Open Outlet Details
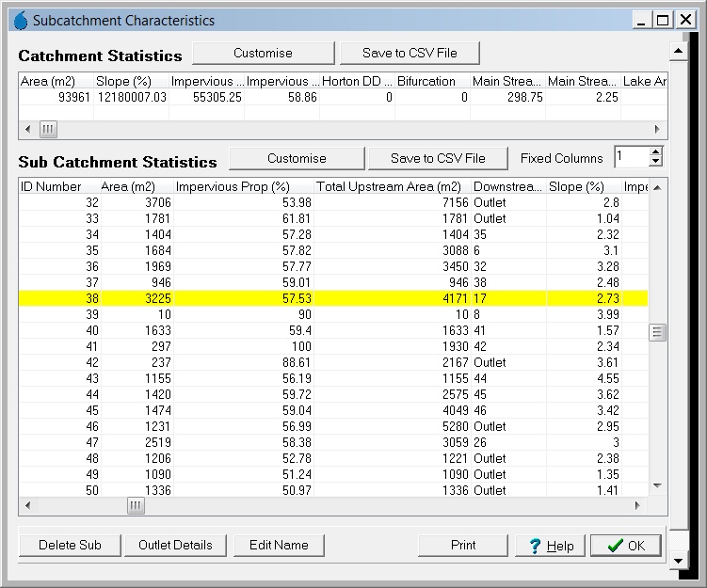The image size is (707, 588). coord(175,545)
